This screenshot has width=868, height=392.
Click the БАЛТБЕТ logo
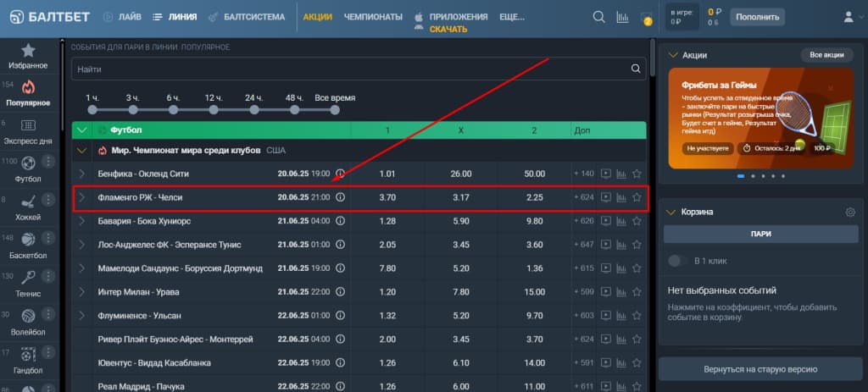click(x=50, y=17)
